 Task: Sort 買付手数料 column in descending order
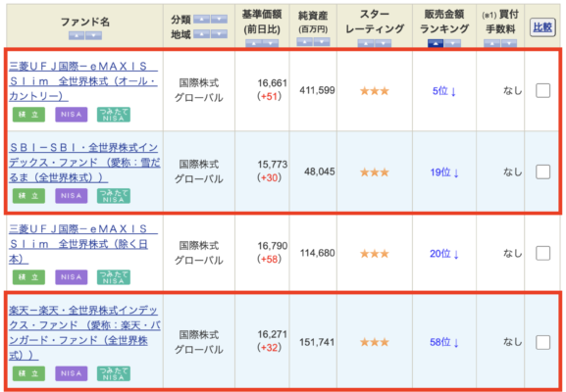[x=509, y=43]
